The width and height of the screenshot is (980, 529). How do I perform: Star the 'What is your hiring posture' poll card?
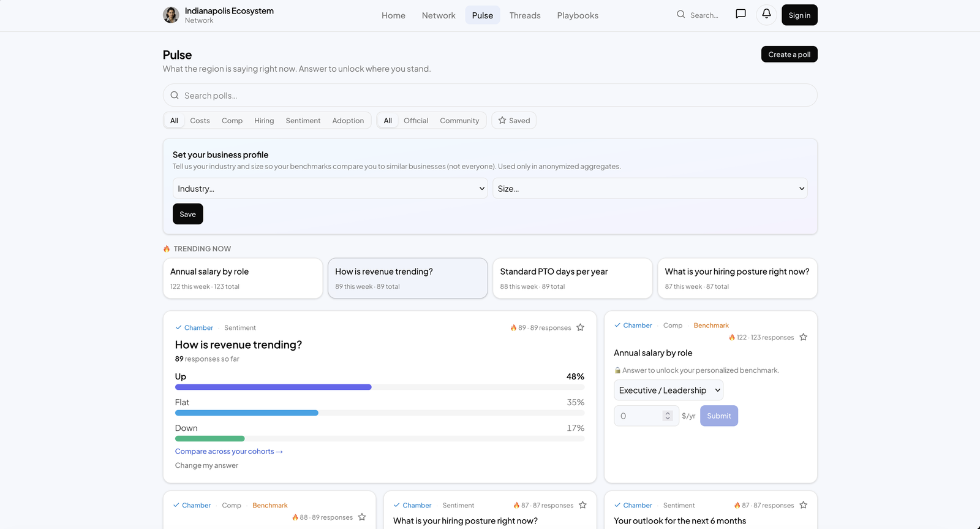(x=582, y=505)
